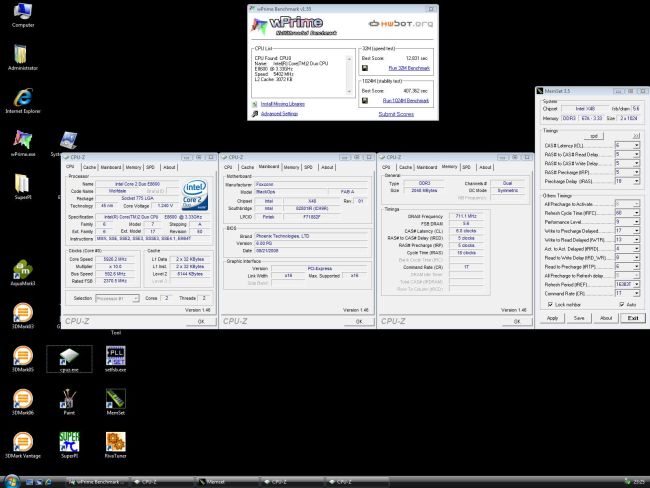Open the Write to Precharge Delayed dropdown
The image size is (650, 488).
click(x=636, y=231)
